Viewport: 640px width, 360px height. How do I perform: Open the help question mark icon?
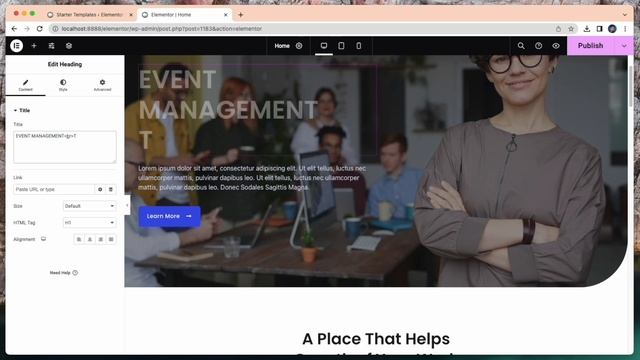coord(539,46)
